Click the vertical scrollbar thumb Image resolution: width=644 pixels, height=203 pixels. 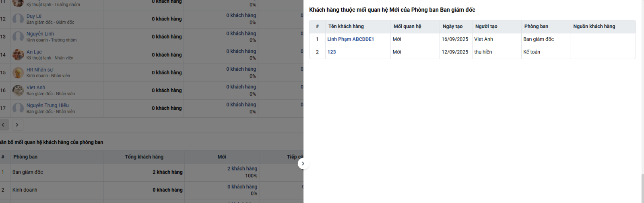coord(642,189)
